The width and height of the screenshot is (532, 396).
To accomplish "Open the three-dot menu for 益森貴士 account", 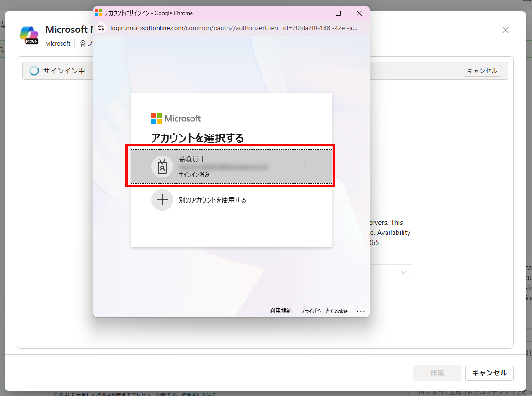I will click(x=305, y=167).
